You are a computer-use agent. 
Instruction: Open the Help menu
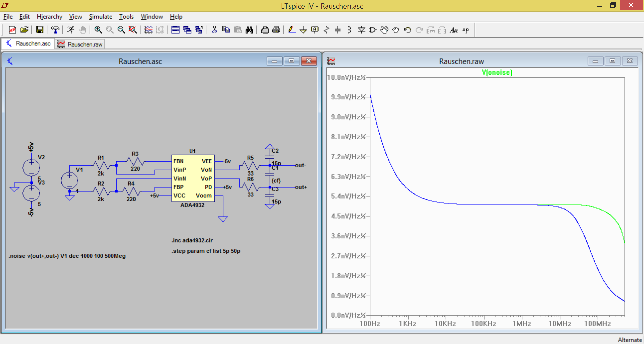[x=176, y=17]
